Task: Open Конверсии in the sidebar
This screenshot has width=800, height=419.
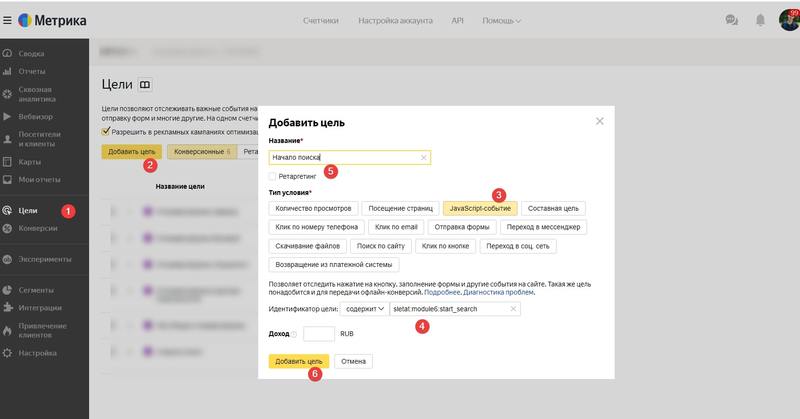Action: (x=38, y=228)
